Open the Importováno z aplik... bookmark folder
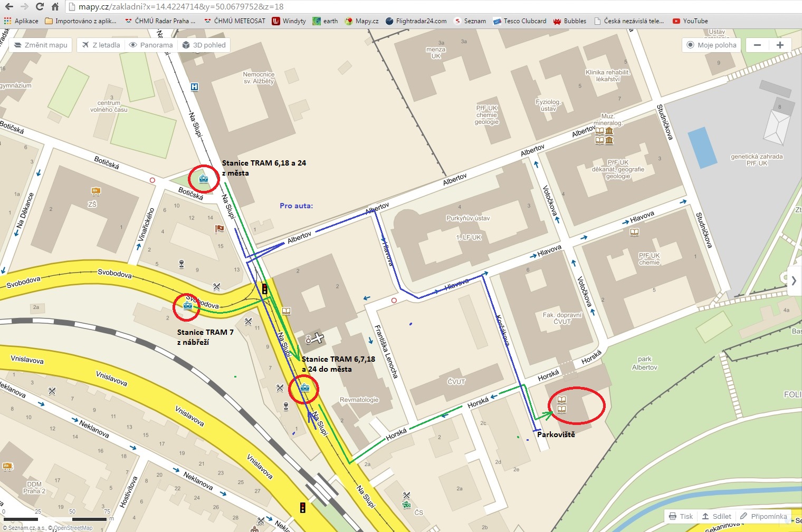 (x=81, y=21)
